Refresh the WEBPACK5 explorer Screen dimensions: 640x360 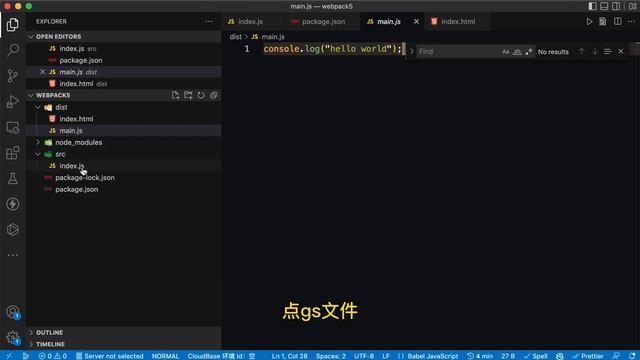[x=201, y=95]
